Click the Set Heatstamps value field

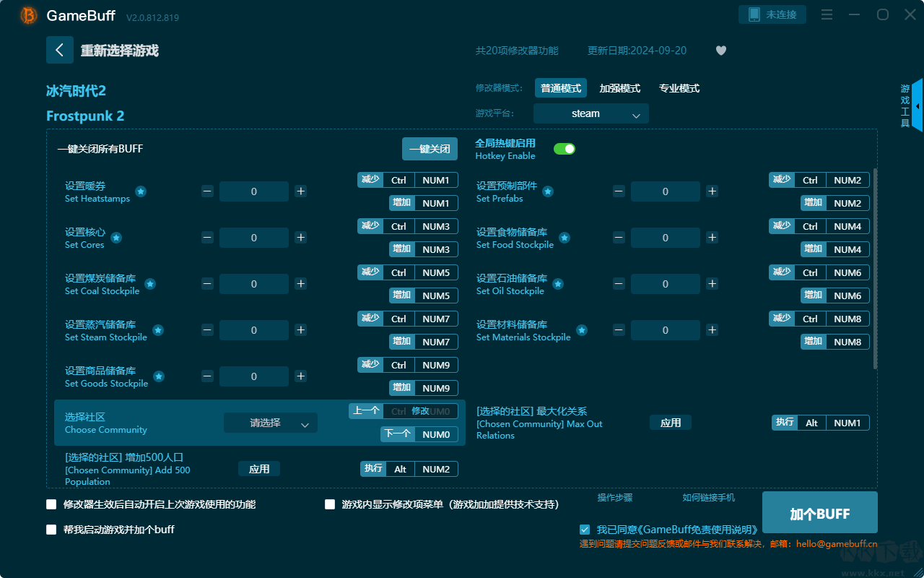click(x=253, y=191)
